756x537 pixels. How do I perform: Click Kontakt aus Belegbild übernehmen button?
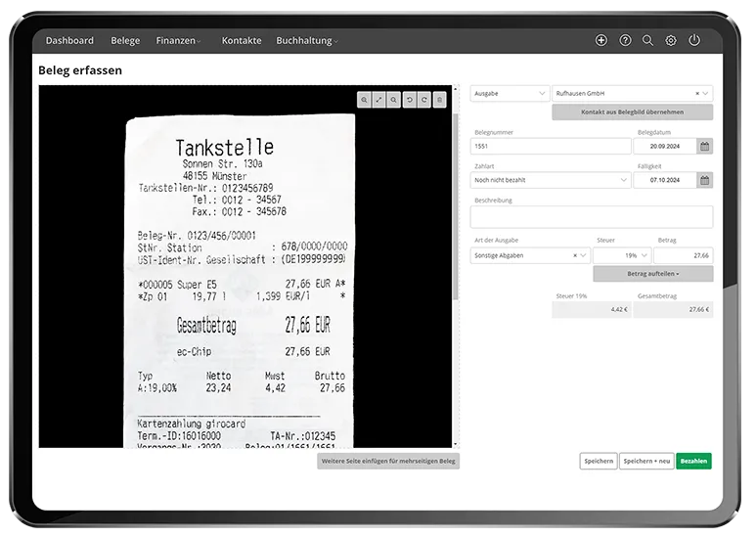click(x=632, y=112)
